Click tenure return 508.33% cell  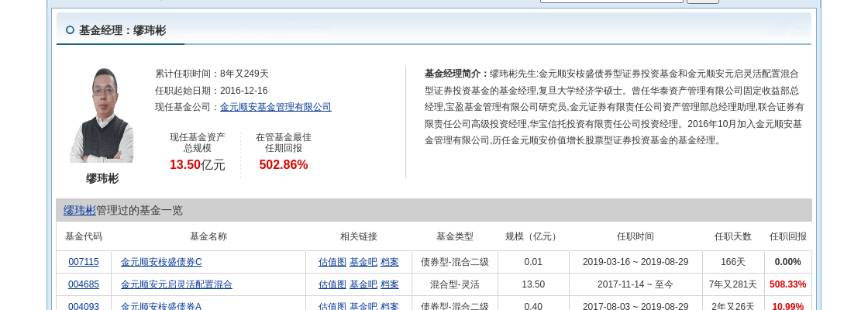(787, 284)
